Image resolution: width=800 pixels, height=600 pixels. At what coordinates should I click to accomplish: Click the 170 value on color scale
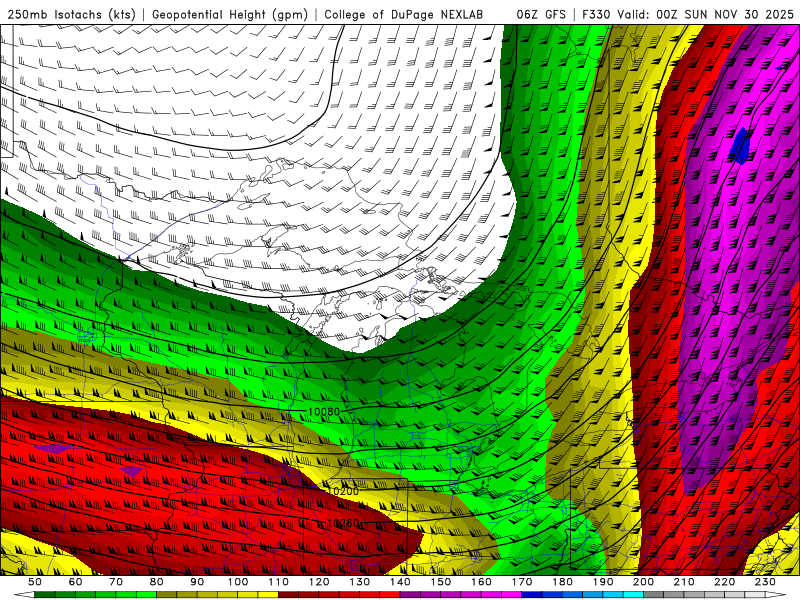[x=521, y=582]
